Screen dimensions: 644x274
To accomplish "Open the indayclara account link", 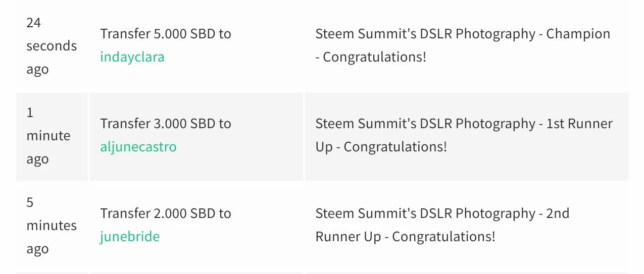I will tap(132, 57).
